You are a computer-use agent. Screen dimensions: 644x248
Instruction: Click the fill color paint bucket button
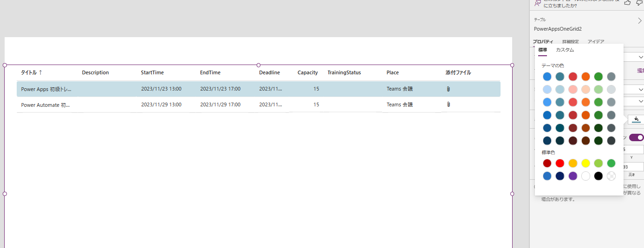click(x=636, y=119)
